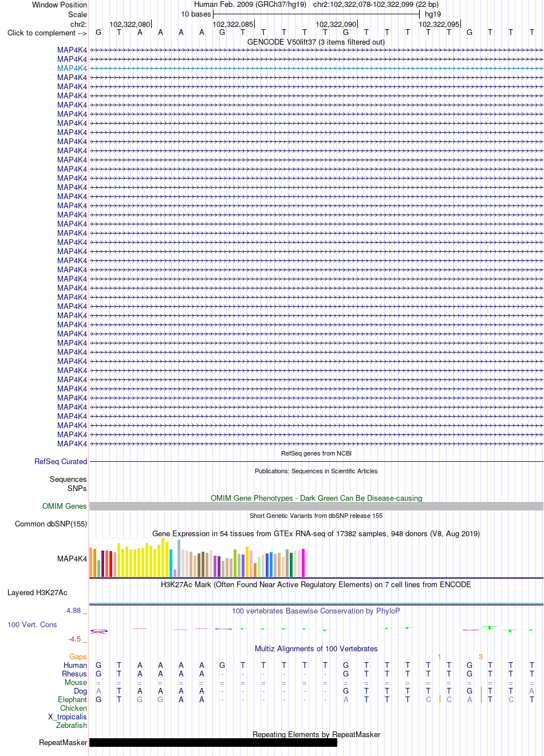Viewport: 544px width, 756px height.
Task: Click the RepeatMasker track label
Action: point(63,742)
